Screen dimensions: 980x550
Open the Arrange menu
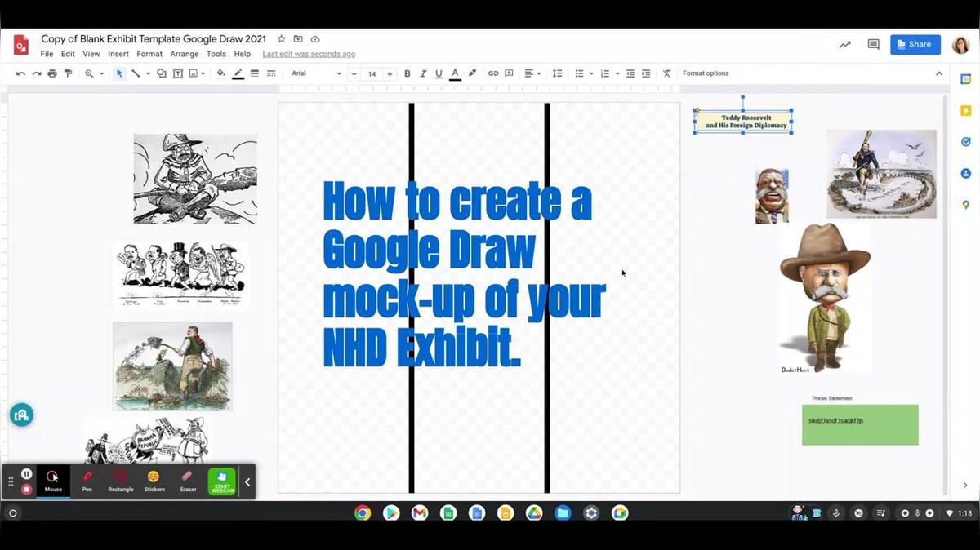click(x=185, y=54)
